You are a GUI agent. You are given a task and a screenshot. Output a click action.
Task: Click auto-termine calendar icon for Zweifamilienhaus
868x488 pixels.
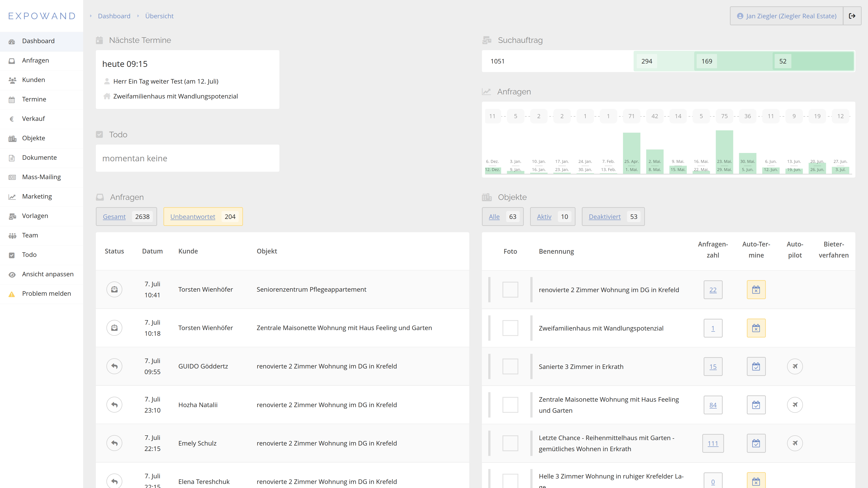[756, 328]
